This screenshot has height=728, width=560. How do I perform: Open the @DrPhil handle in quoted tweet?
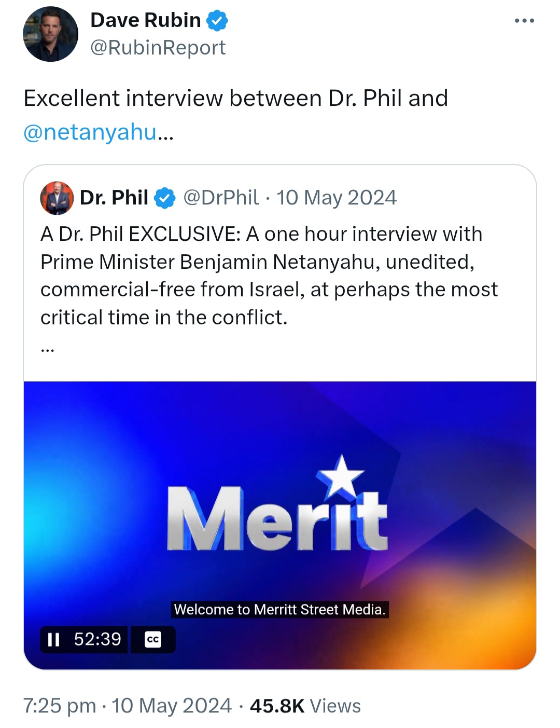pos(221,198)
